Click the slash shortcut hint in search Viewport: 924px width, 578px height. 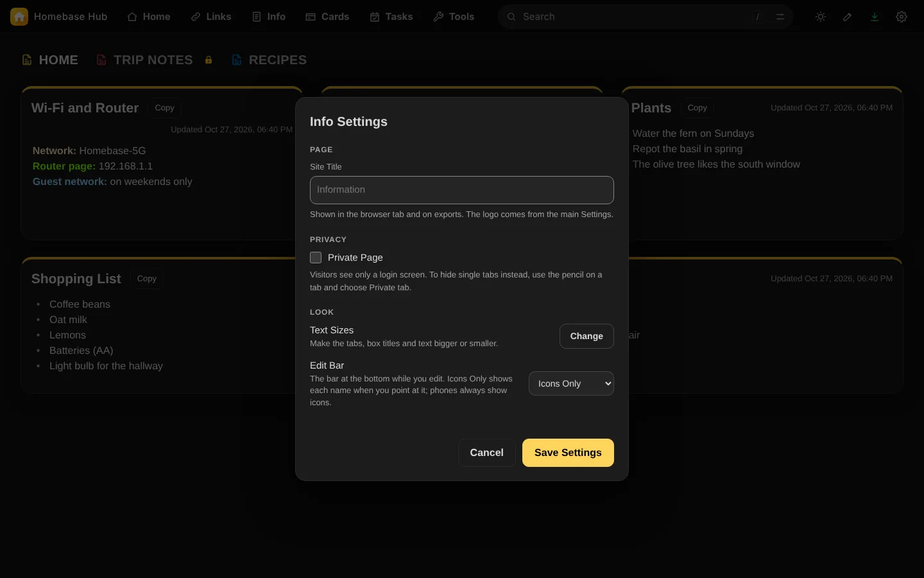[x=758, y=17]
